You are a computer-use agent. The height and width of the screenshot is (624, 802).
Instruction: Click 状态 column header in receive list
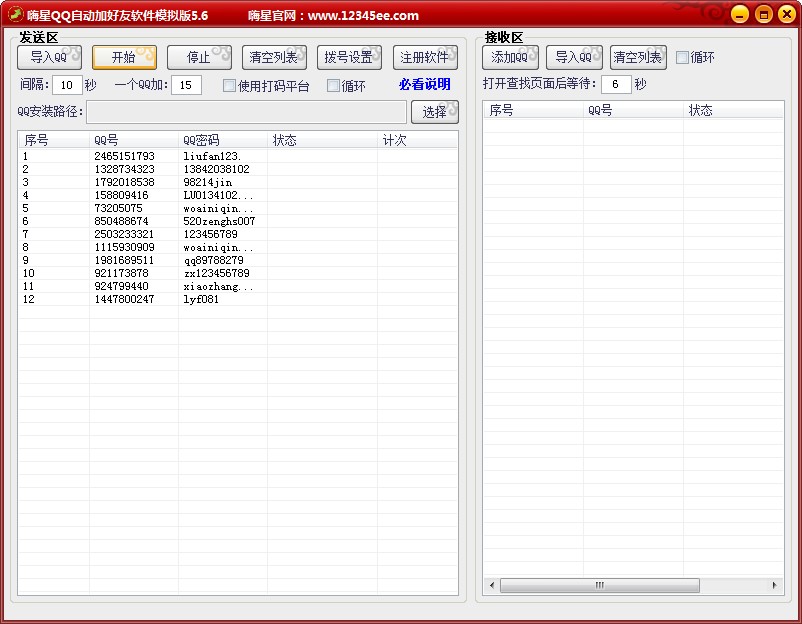(733, 110)
